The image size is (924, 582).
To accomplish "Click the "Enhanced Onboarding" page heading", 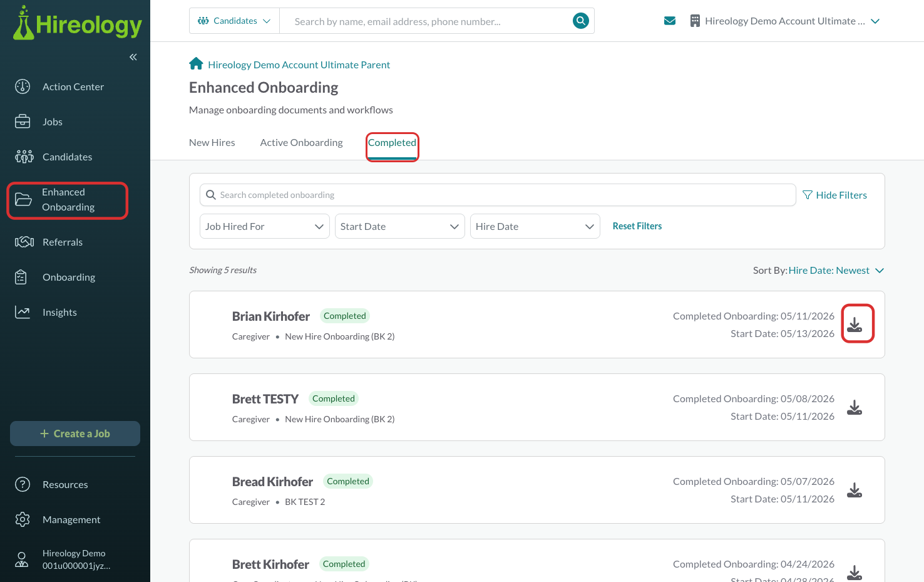I will coord(264,88).
